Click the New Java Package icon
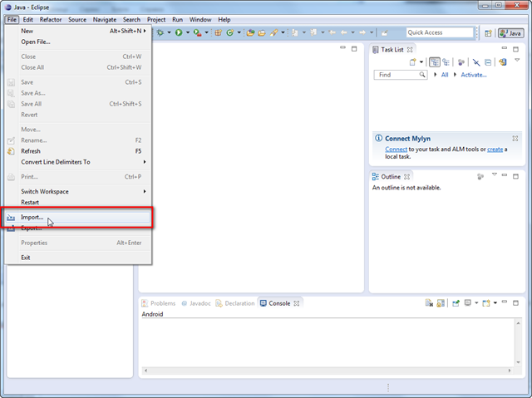The width and height of the screenshot is (532, 398). (218, 32)
